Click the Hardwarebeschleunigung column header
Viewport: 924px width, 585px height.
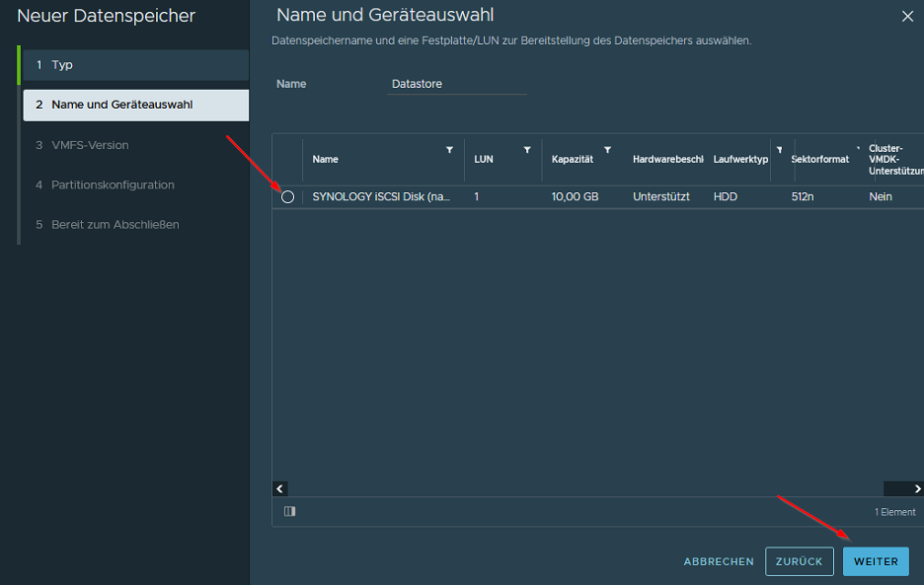[x=667, y=160]
